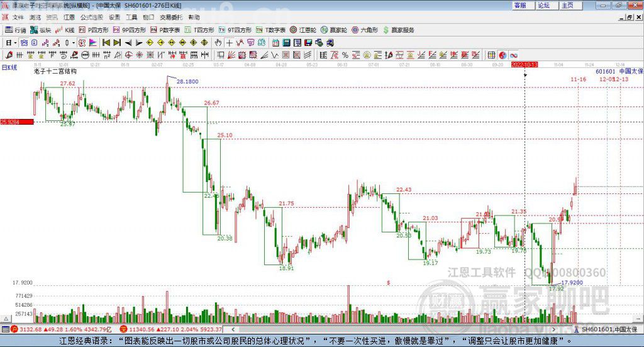This screenshot has width=644, height=347.
Task: Select the hand pan tool
Action: pos(218,43)
